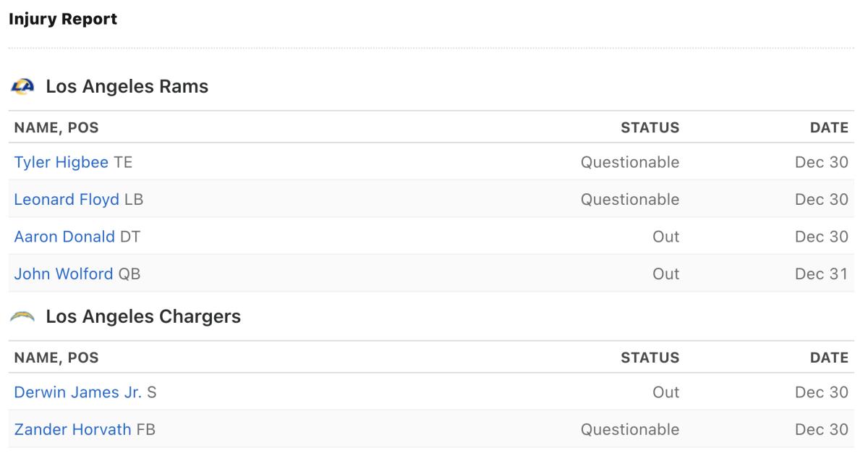Click the Chargers table DATE column header

(x=829, y=358)
